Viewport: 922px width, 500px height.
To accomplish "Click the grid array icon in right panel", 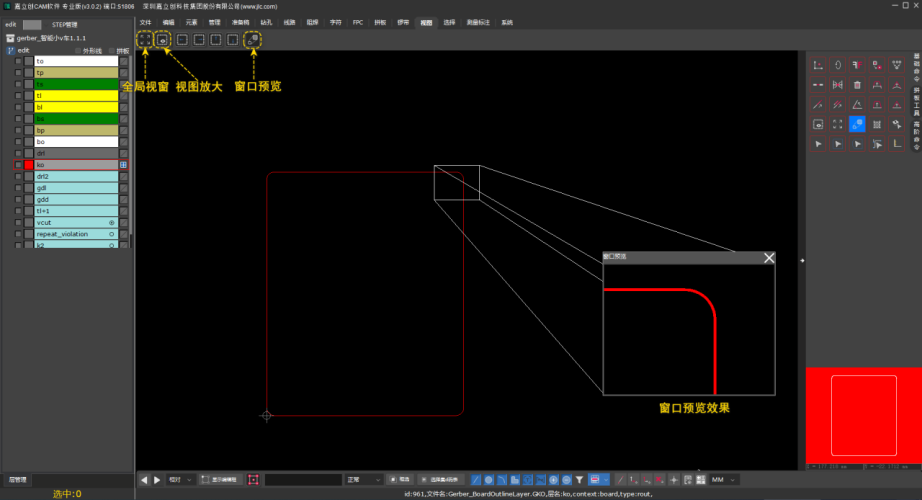I will pyautogui.click(x=877, y=124).
